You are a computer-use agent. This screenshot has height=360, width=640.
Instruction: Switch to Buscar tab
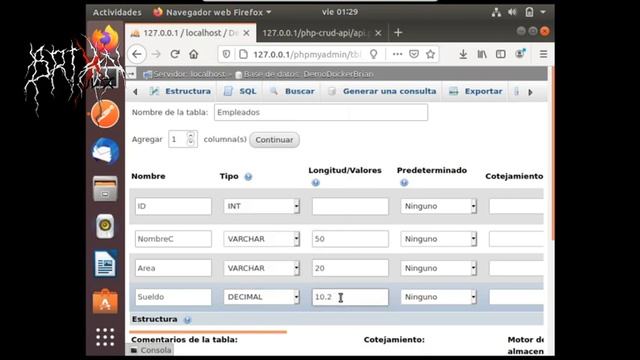coord(293,91)
